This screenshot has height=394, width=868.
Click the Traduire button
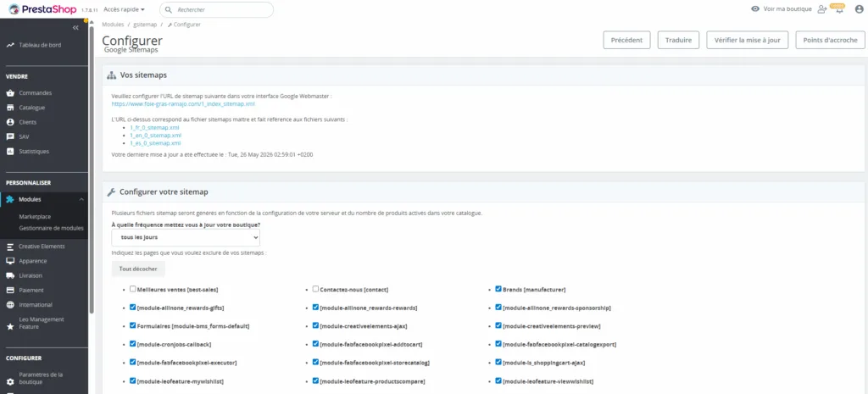pyautogui.click(x=678, y=40)
